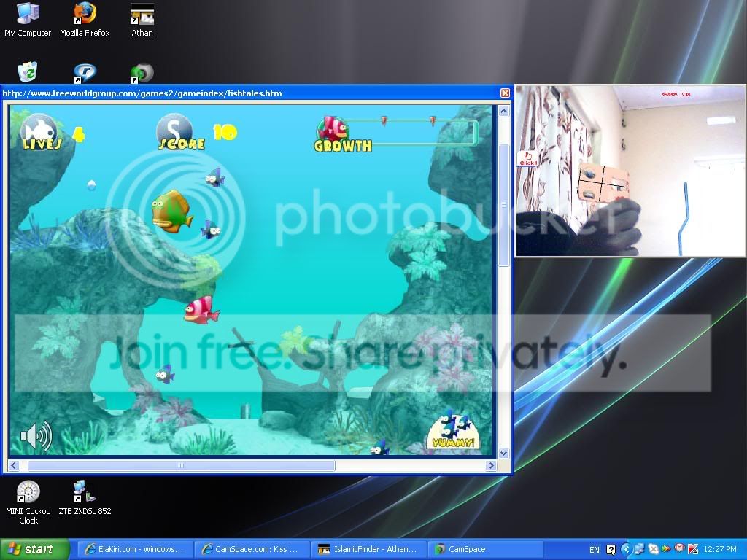This screenshot has width=747, height=560.
Task: Click the small blue fish below Score
Action: coord(215,178)
